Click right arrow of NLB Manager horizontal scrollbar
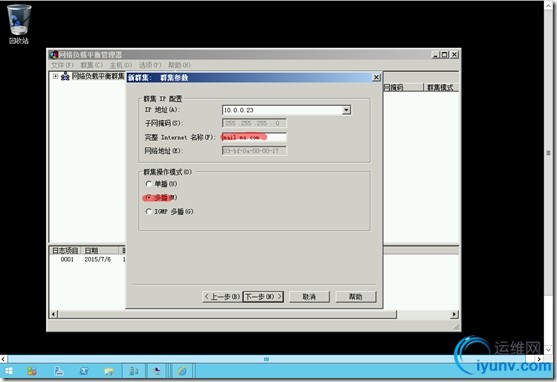The width and height of the screenshot is (557, 382). click(x=454, y=314)
